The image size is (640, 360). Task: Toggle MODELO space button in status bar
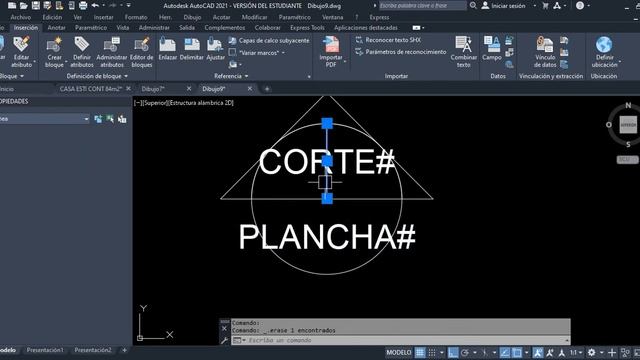click(x=399, y=352)
